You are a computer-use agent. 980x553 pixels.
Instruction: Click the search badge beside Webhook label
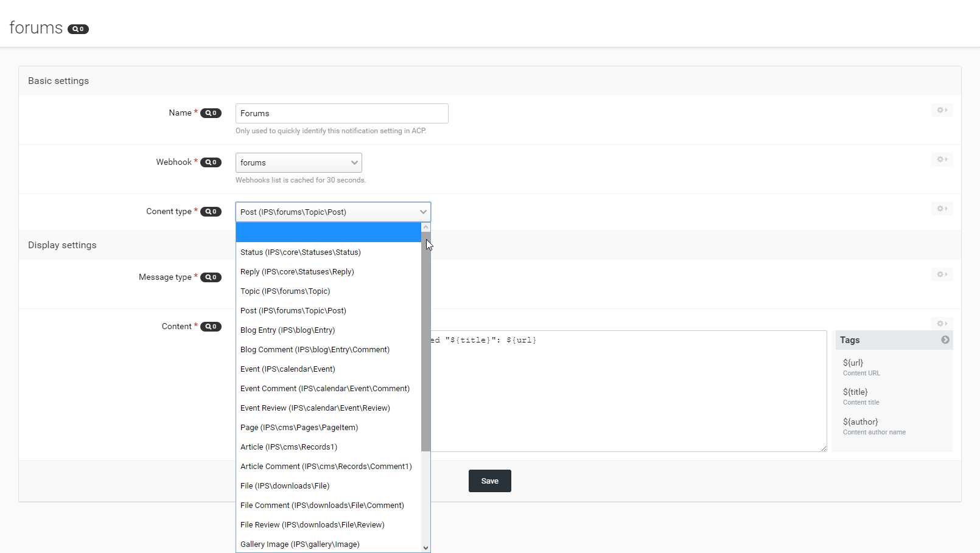tap(211, 162)
